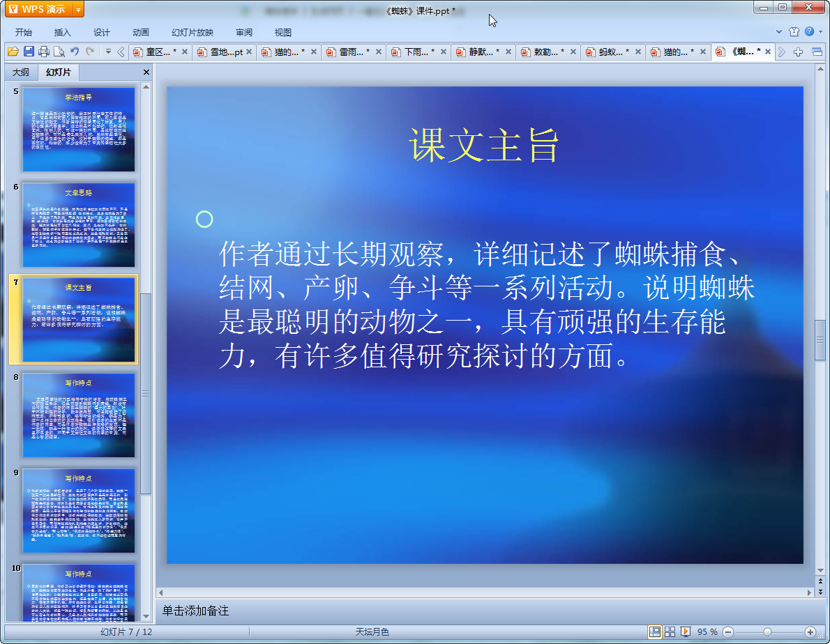The height and width of the screenshot is (644, 830).
Task: Select slide 9 thumbnail
Action: point(78,511)
